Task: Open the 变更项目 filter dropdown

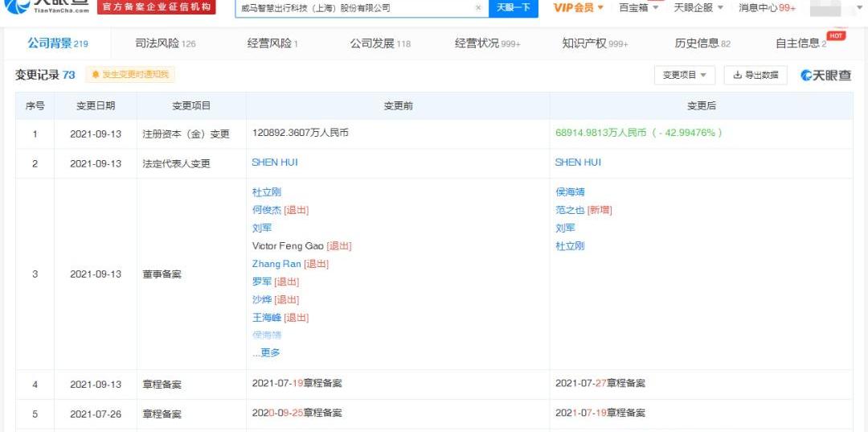Action: [x=685, y=76]
